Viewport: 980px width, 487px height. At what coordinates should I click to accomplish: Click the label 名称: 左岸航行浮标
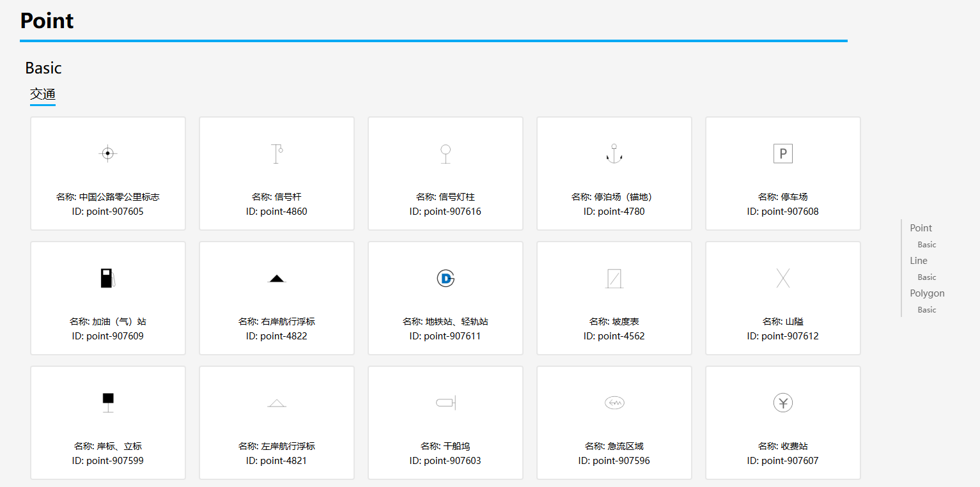(x=277, y=446)
